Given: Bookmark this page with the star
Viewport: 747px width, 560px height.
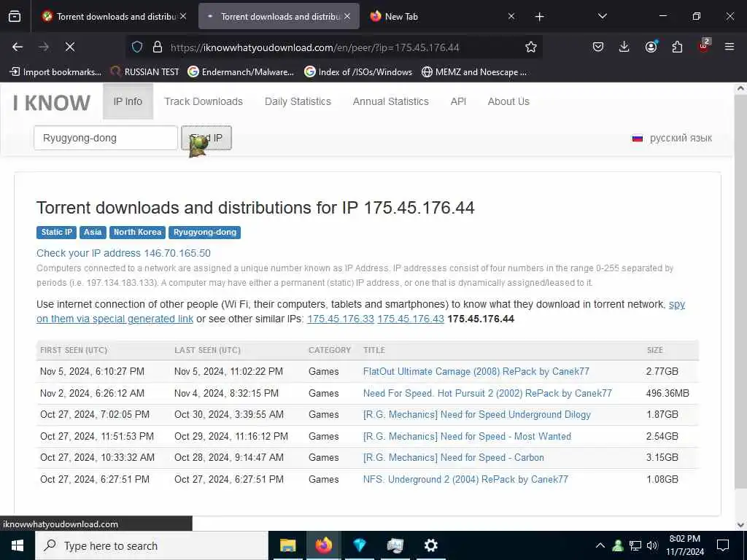Looking at the screenshot, I should point(531,47).
